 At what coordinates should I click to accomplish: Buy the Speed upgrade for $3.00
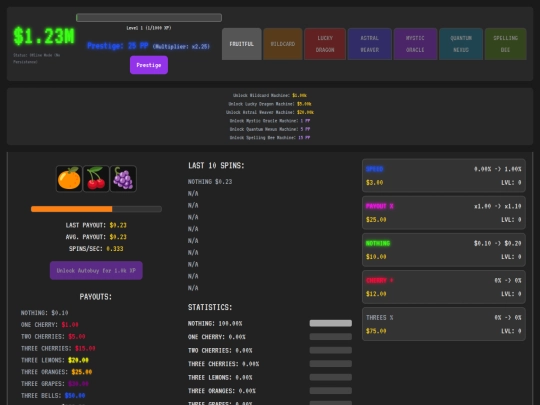(444, 176)
